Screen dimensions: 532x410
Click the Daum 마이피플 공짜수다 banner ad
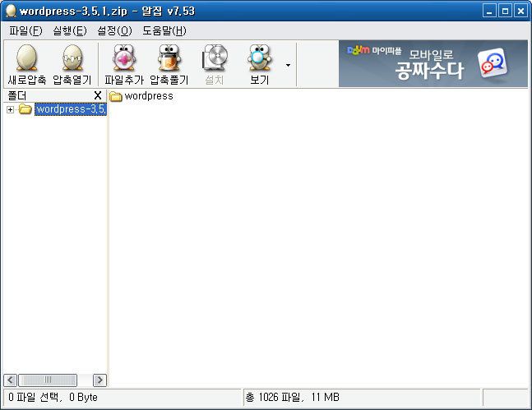coord(433,63)
